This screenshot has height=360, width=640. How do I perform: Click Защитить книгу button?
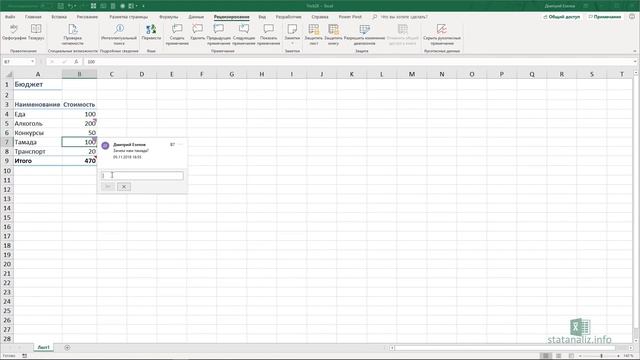(333, 34)
